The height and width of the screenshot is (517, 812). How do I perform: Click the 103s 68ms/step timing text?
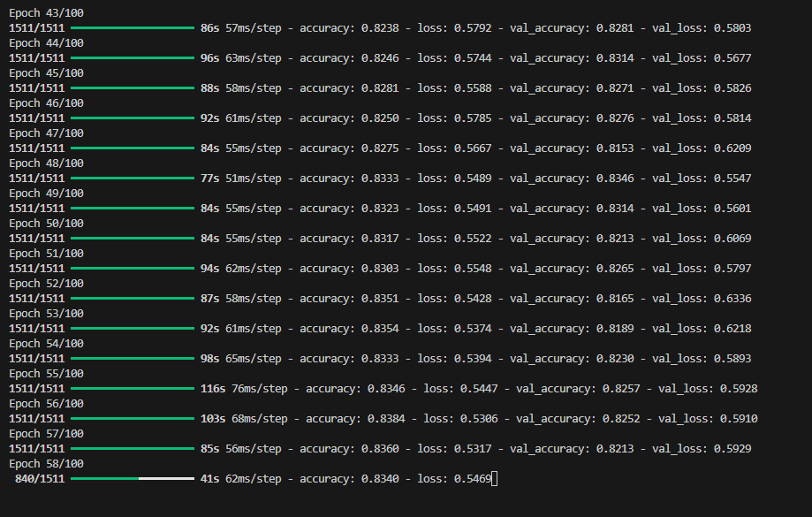[244, 419]
